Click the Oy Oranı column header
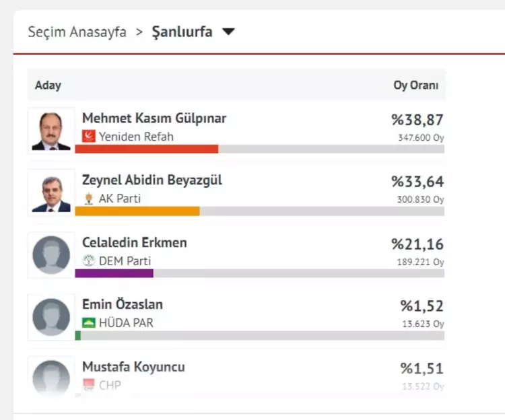 click(x=415, y=85)
